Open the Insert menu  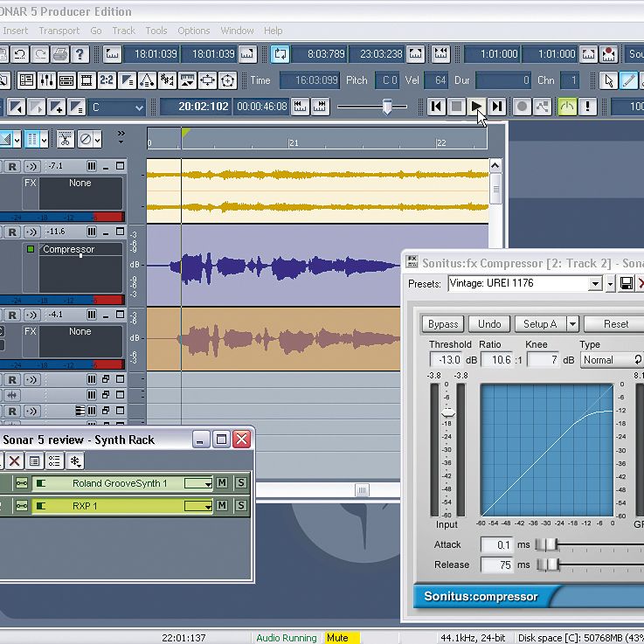(15, 31)
